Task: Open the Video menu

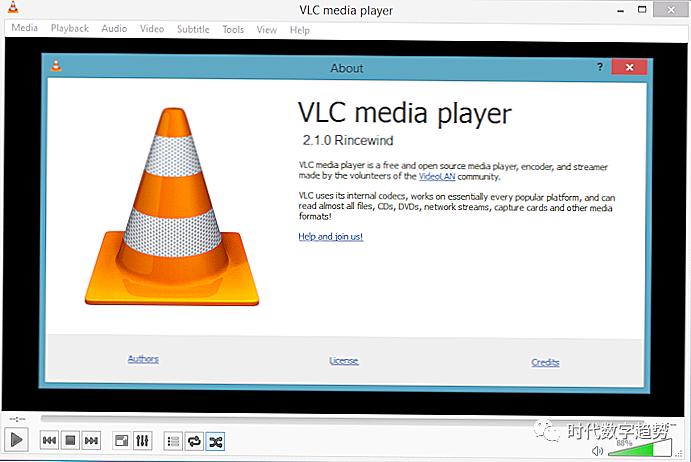Action: tap(152, 29)
